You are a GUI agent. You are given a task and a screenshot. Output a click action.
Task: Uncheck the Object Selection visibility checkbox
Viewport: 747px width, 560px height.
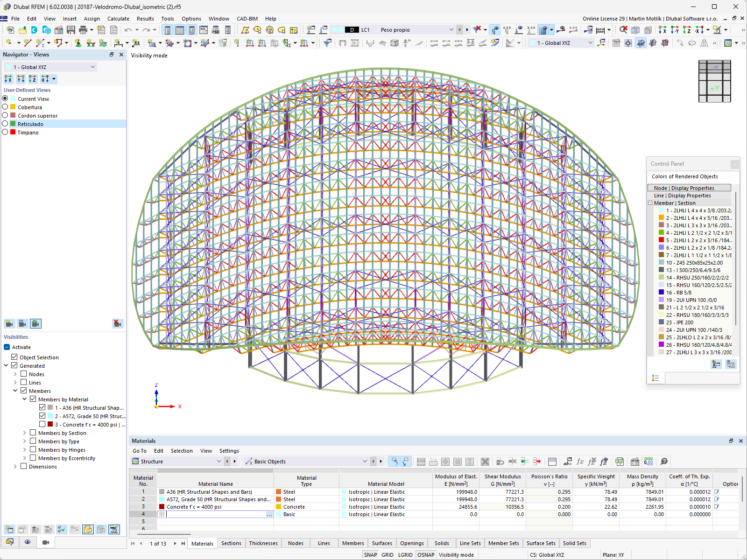point(14,357)
